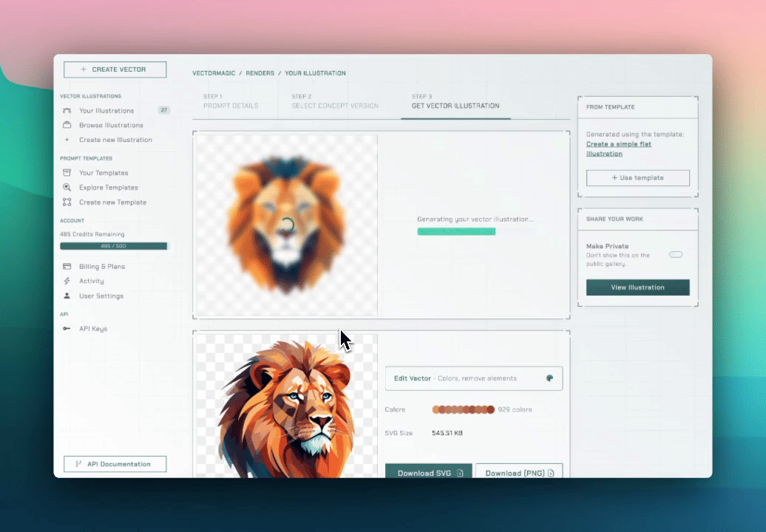Click the Your Templates archive icon
The width and height of the screenshot is (766, 532).
tap(67, 173)
